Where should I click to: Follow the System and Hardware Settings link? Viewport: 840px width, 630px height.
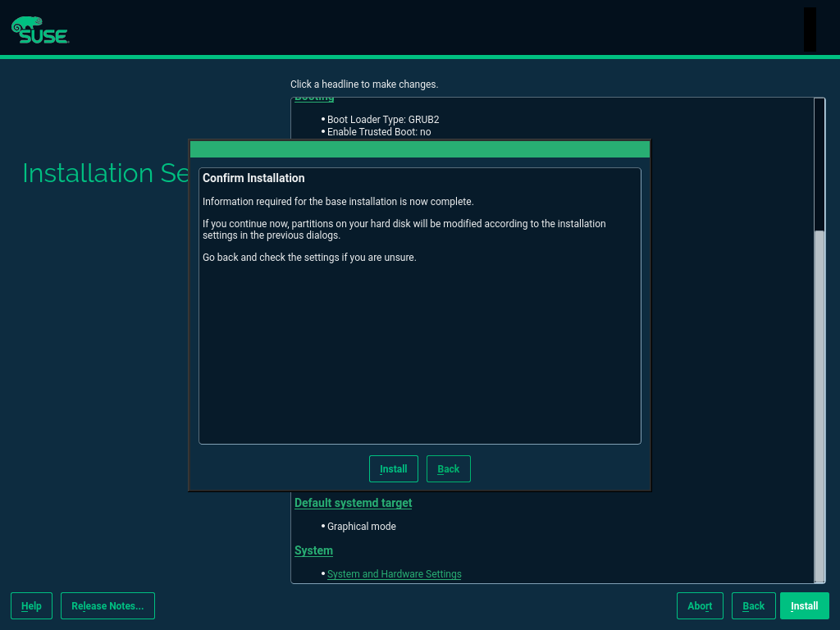(394, 574)
